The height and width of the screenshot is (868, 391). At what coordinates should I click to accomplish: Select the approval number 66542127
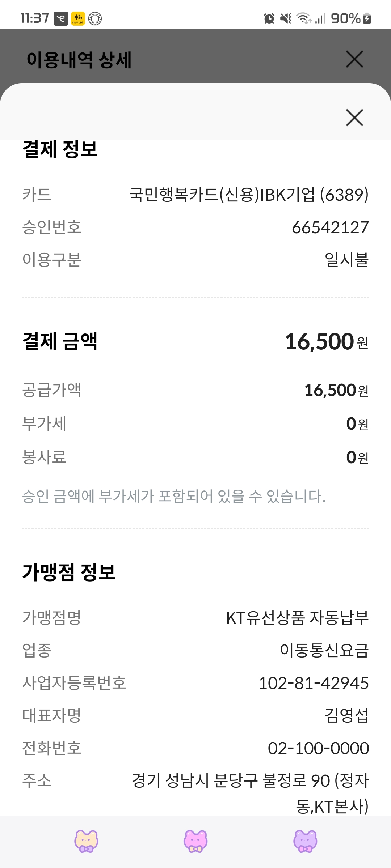coord(330,227)
